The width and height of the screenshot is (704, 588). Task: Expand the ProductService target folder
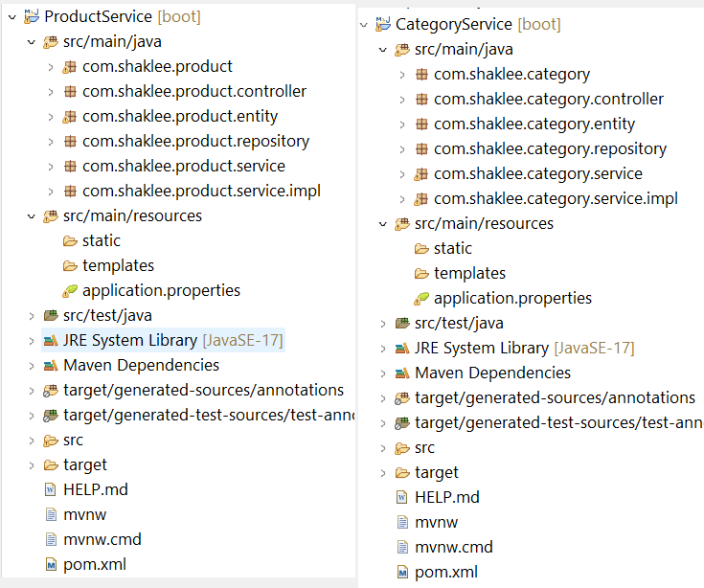point(32,464)
